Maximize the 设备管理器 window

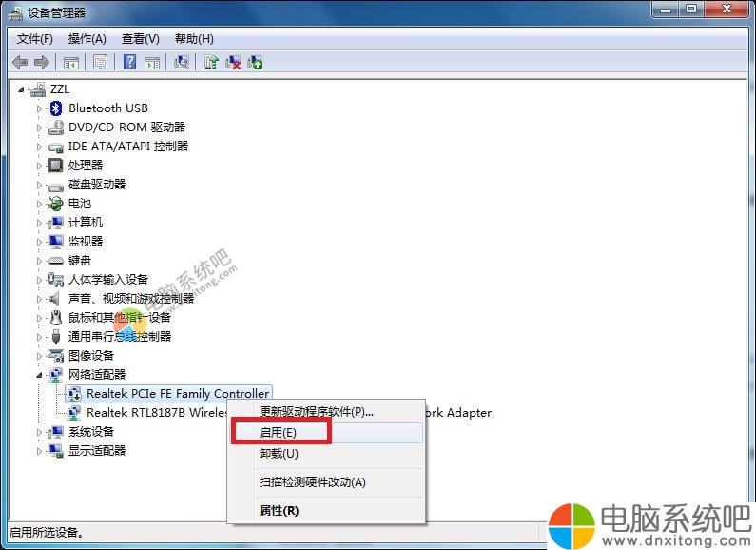pyautogui.click(x=691, y=10)
